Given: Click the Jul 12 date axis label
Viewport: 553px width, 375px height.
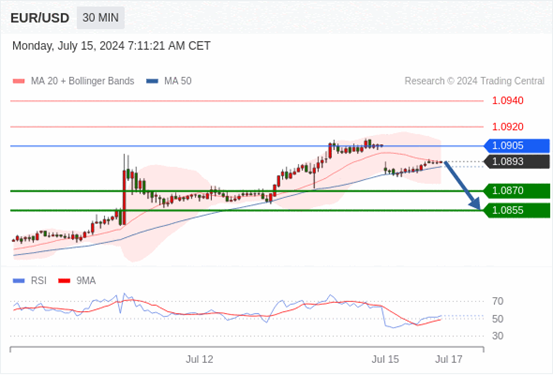Looking at the screenshot, I should pos(200,359).
